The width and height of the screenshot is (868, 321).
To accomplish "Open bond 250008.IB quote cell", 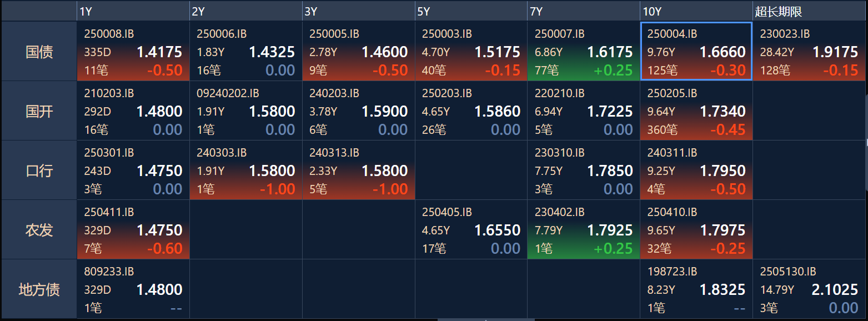I will click(x=133, y=52).
